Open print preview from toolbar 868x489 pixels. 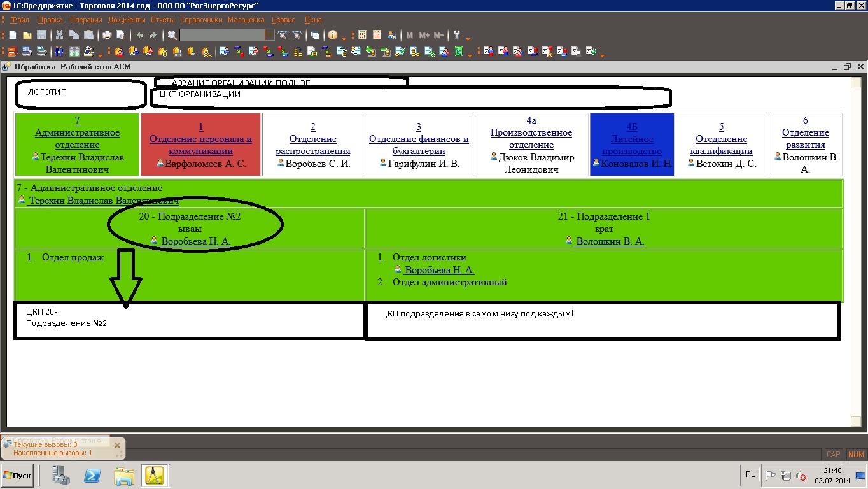point(121,36)
